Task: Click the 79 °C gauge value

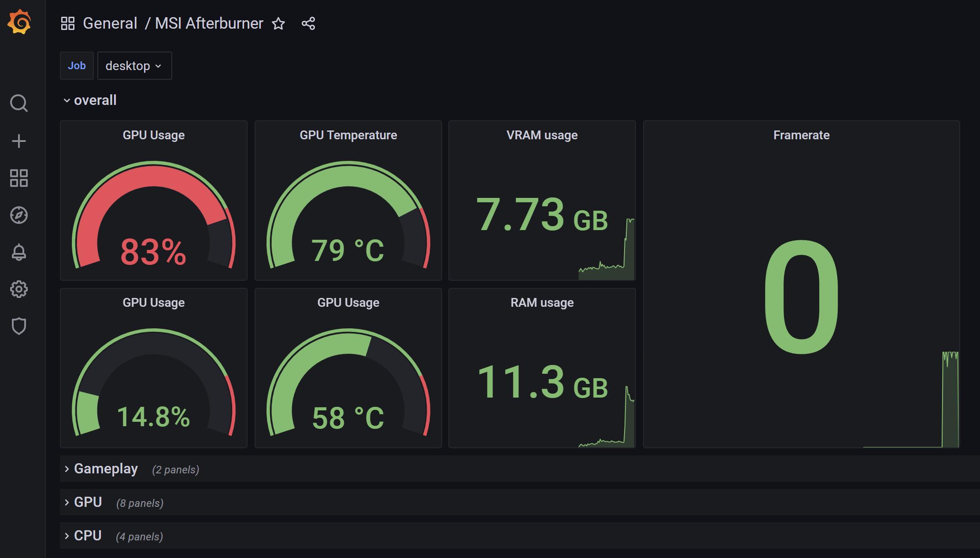Action: tap(348, 250)
